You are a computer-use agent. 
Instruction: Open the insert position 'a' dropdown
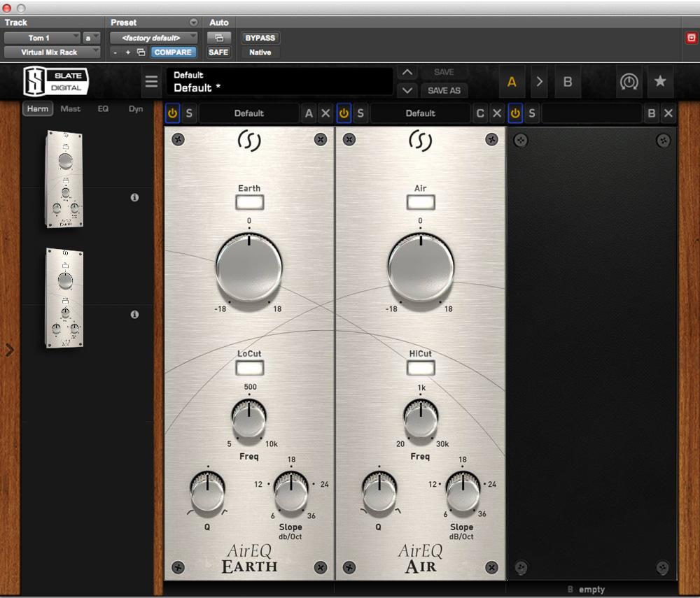(x=91, y=38)
